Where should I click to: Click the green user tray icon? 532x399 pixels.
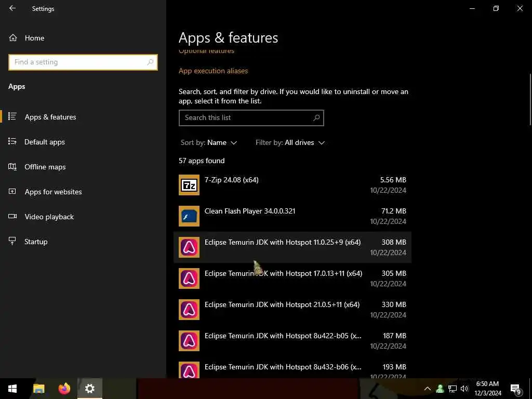pos(440,389)
